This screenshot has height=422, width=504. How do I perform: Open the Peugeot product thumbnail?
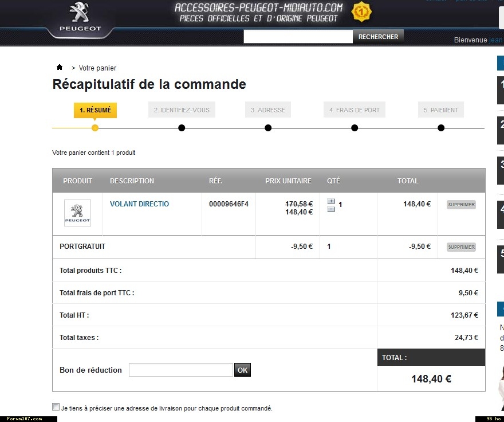(x=77, y=213)
